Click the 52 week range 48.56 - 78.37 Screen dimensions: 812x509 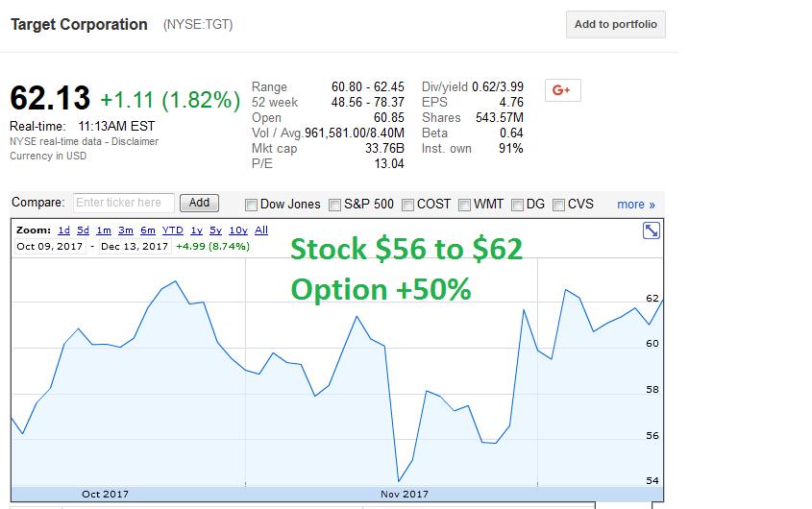(x=368, y=103)
